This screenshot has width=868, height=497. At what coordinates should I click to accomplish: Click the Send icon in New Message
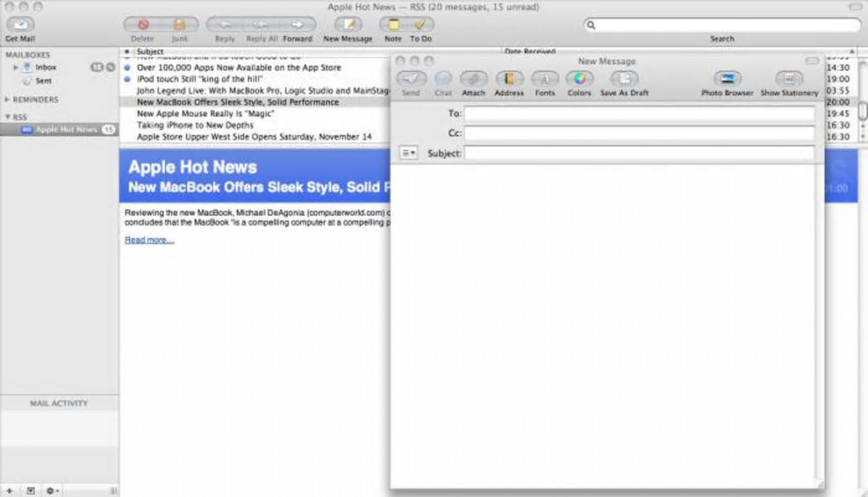point(411,78)
